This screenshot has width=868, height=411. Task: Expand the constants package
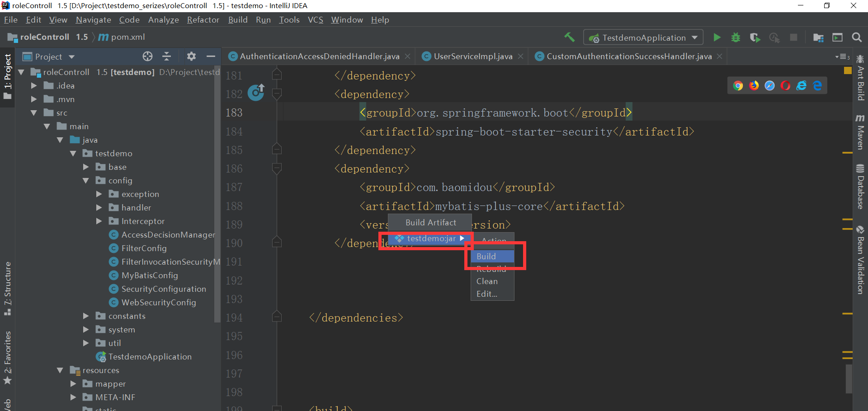click(86, 316)
